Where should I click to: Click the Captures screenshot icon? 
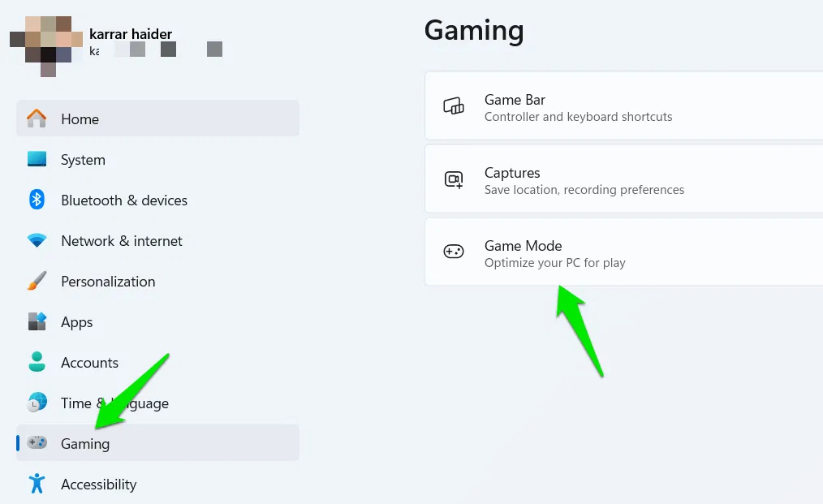(454, 179)
